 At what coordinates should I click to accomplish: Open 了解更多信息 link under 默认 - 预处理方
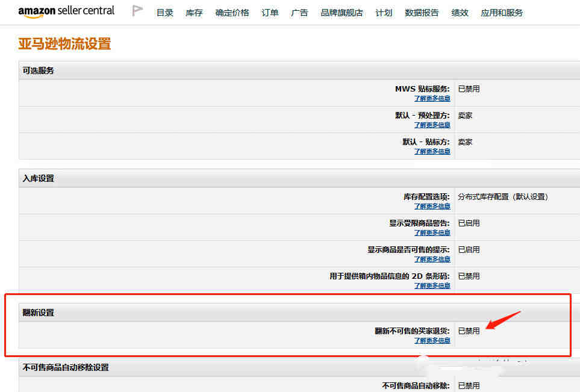pos(432,125)
